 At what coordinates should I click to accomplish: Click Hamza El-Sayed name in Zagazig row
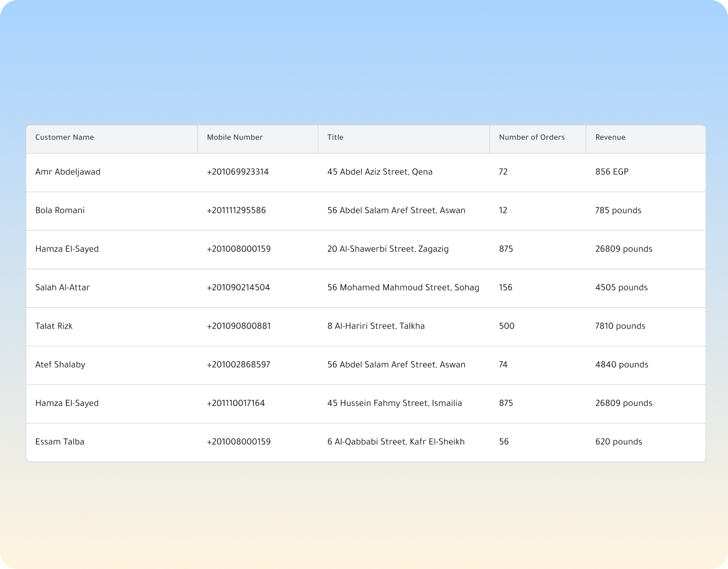point(67,249)
